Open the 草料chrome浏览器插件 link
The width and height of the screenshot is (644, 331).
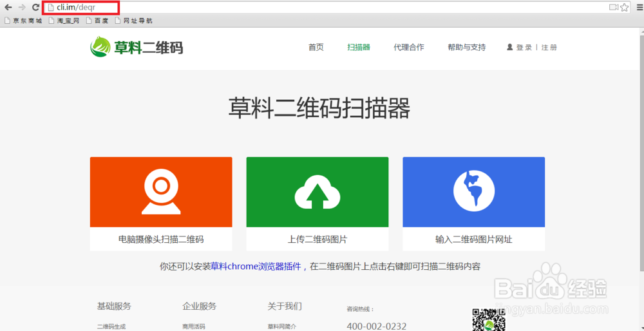pos(257,267)
